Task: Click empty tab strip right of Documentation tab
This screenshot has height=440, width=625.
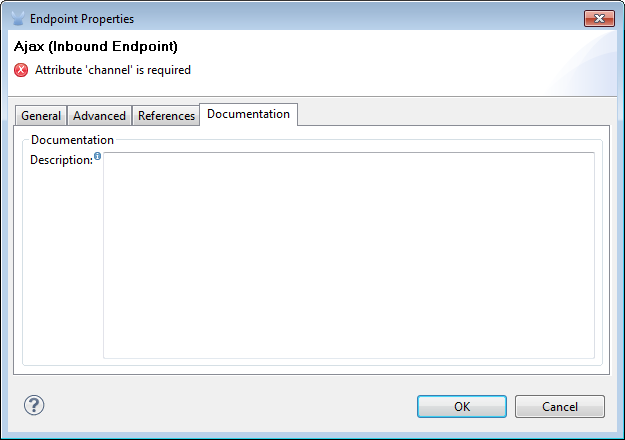Action: pos(450,115)
